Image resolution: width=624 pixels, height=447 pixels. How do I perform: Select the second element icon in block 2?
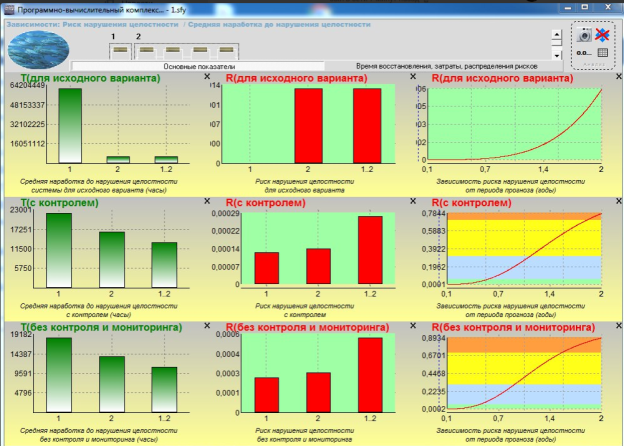pyautogui.click(x=173, y=50)
